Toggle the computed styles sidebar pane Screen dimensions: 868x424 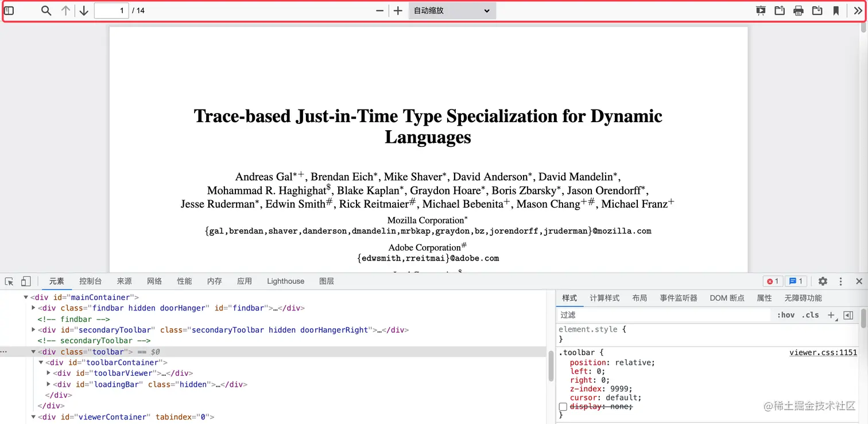pos(848,315)
